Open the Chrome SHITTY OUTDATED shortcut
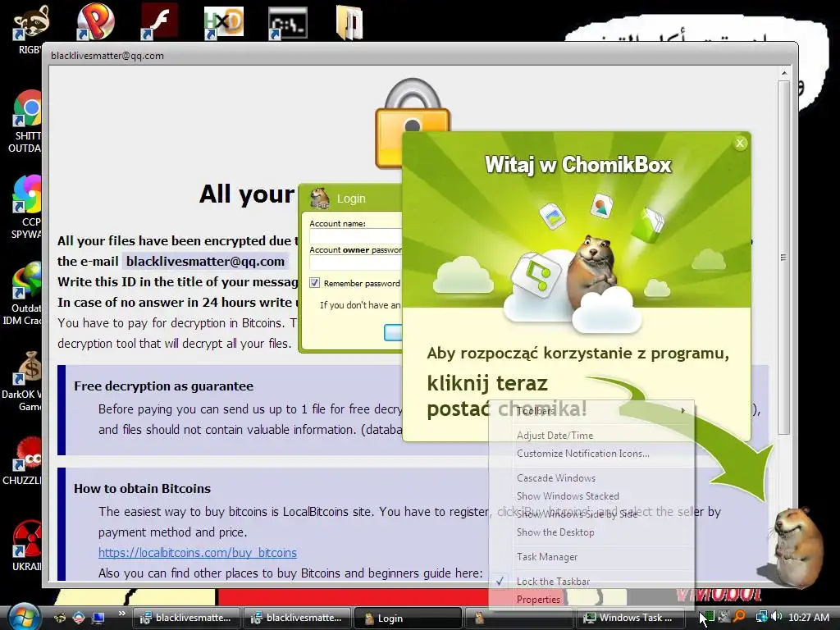Image resolution: width=840 pixels, height=630 pixels. coord(27,121)
